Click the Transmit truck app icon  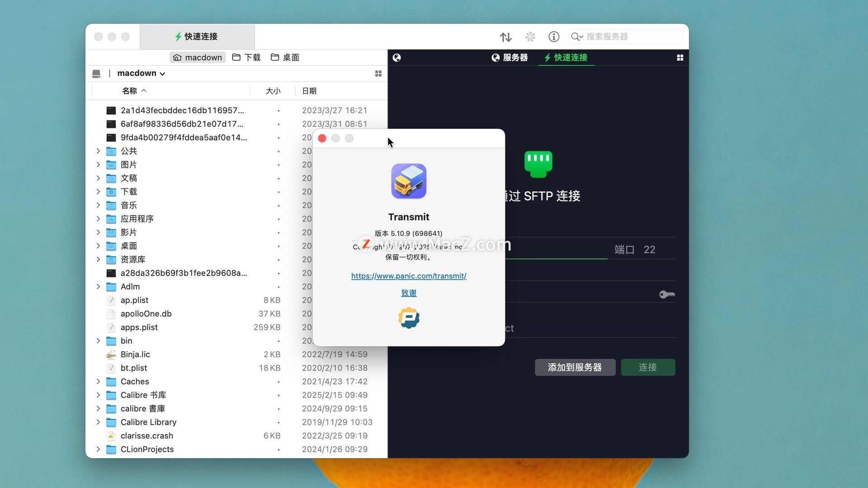tap(409, 181)
